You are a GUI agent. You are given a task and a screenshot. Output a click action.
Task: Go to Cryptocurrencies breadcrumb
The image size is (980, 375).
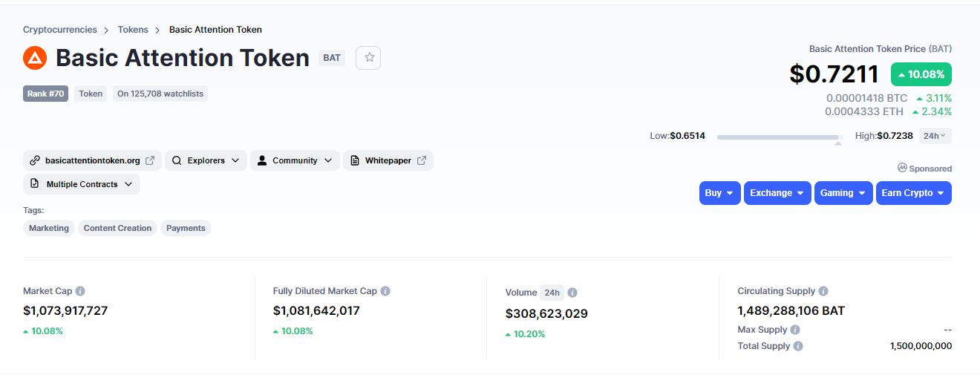pyautogui.click(x=60, y=30)
